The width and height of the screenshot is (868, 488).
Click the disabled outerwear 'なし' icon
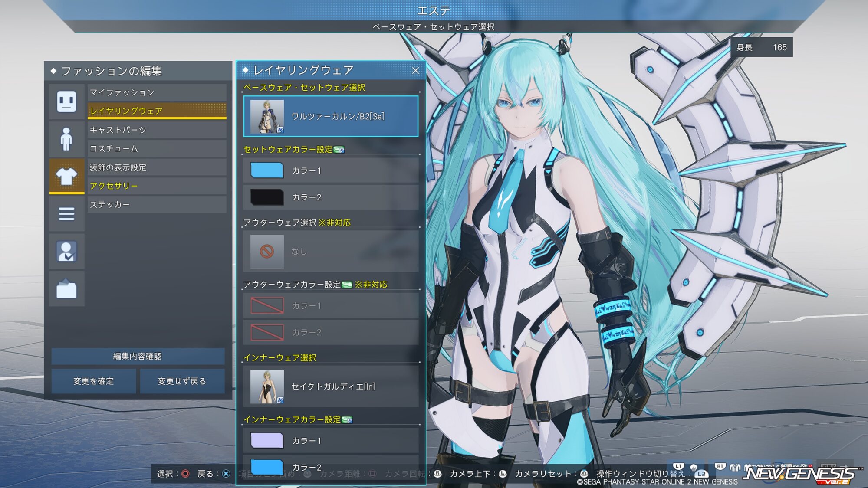[267, 252]
